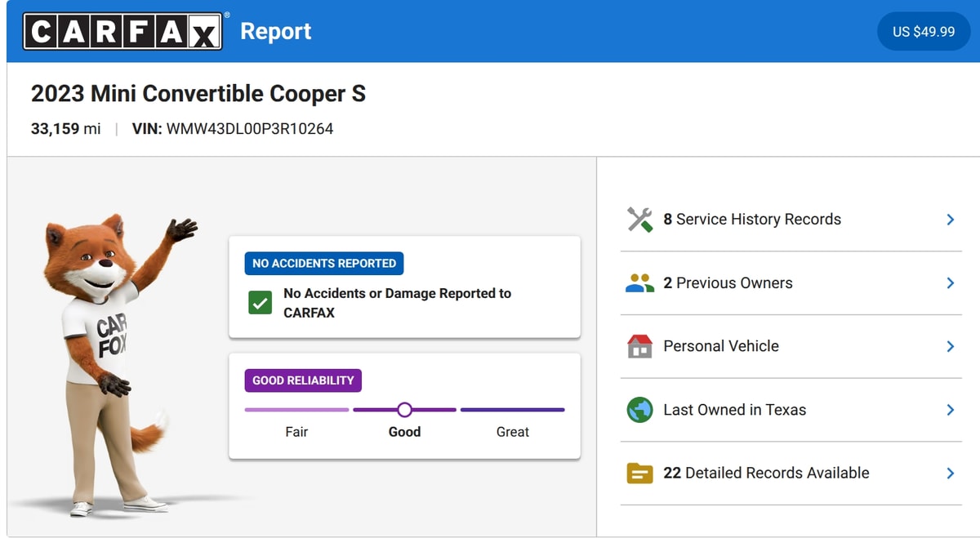980x538 pixels.
Task: Click the CARFAX logo
Action: pyautogui.click(x=122, y=32)
